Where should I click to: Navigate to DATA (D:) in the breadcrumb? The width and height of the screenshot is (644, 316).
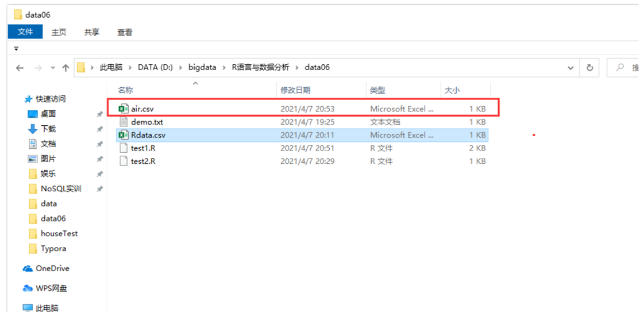tap(156, 68)
